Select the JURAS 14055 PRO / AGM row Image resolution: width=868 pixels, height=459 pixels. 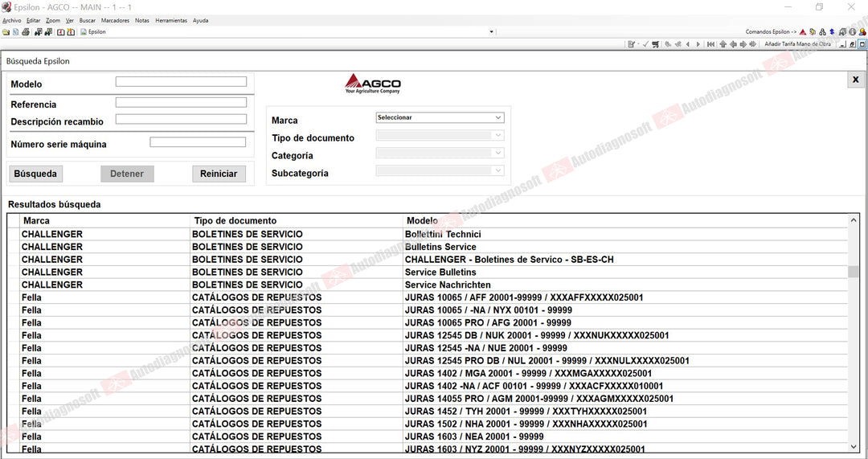[428, 399]
